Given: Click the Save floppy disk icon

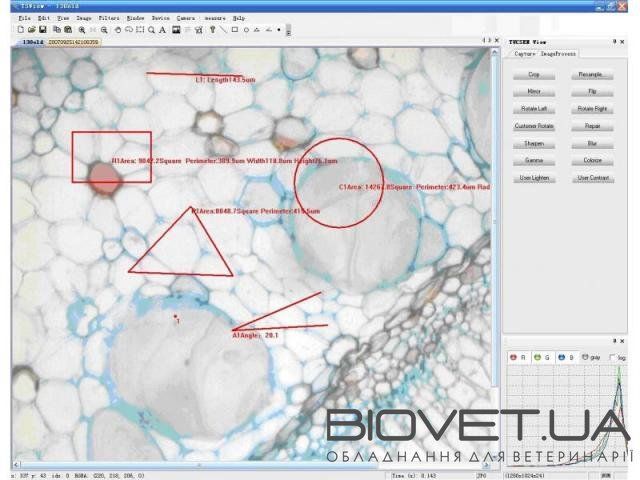Looking at the screenshot, I should pos(42,29).
